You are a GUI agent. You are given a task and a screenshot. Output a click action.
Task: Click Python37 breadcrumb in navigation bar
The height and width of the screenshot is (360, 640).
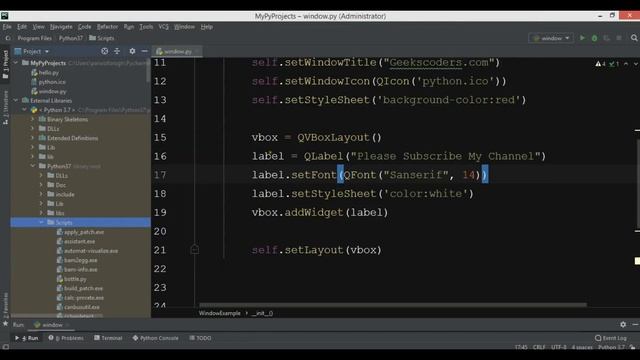(x=71, y=38)
